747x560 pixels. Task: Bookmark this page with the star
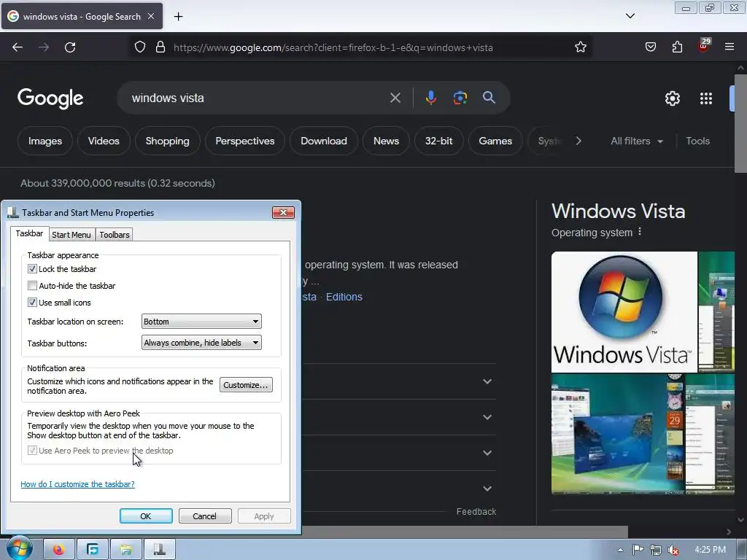click(x=580, y=47)
